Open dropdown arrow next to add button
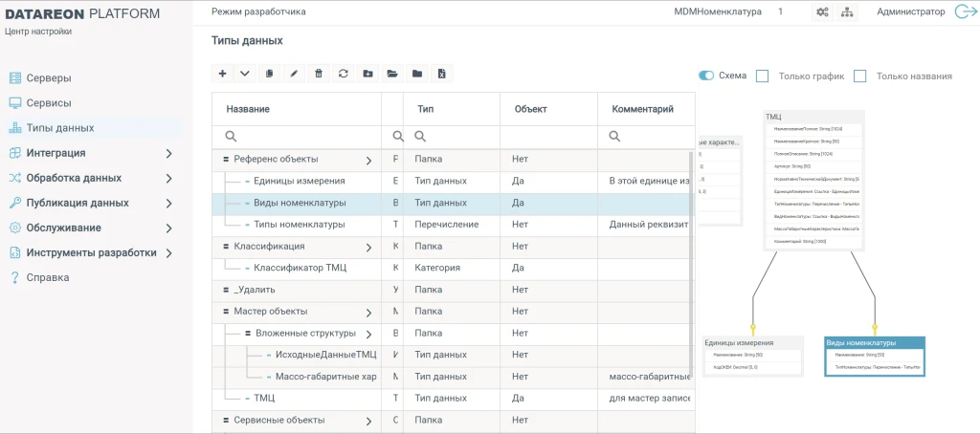Screen dimensions: 980x434 tap(245, 74)
